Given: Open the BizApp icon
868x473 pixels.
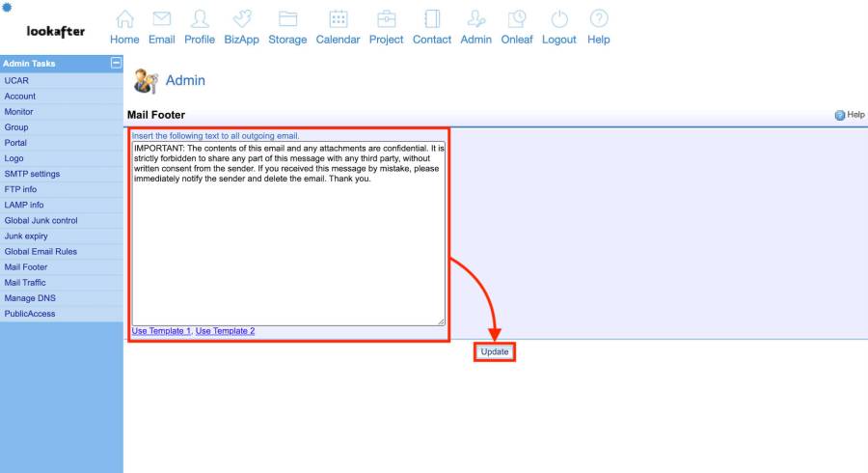Looking at the screenshot, I should coord(241,19).
